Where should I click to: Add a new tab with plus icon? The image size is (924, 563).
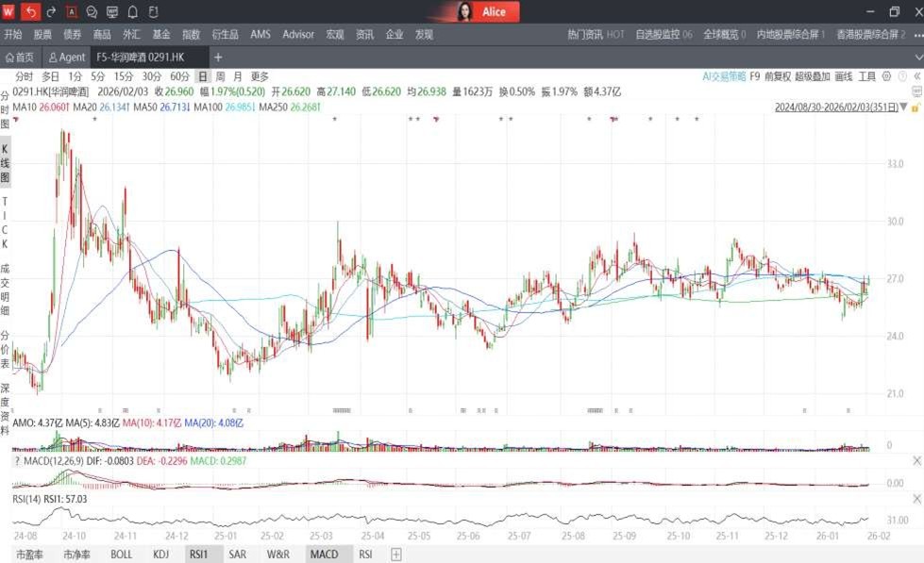219,58
